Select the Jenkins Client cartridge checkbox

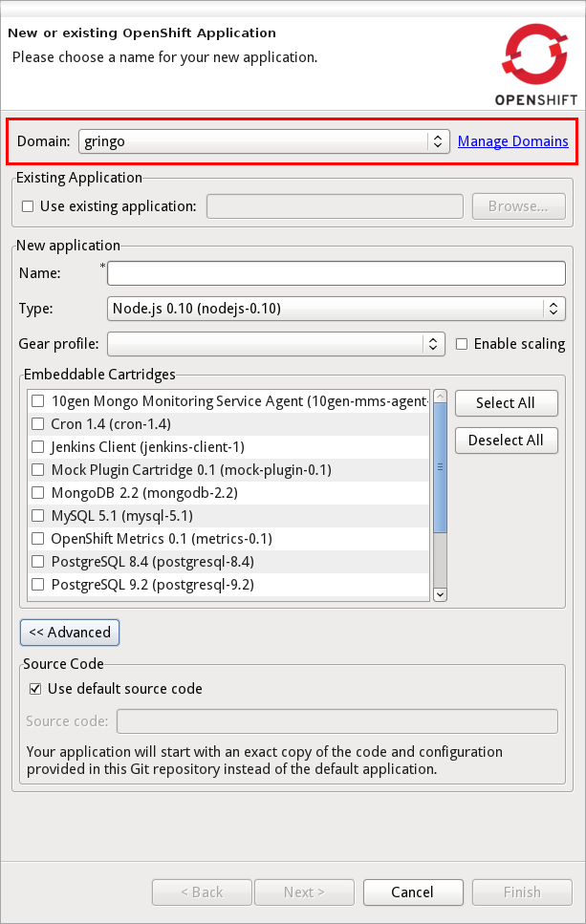[38, 447]
